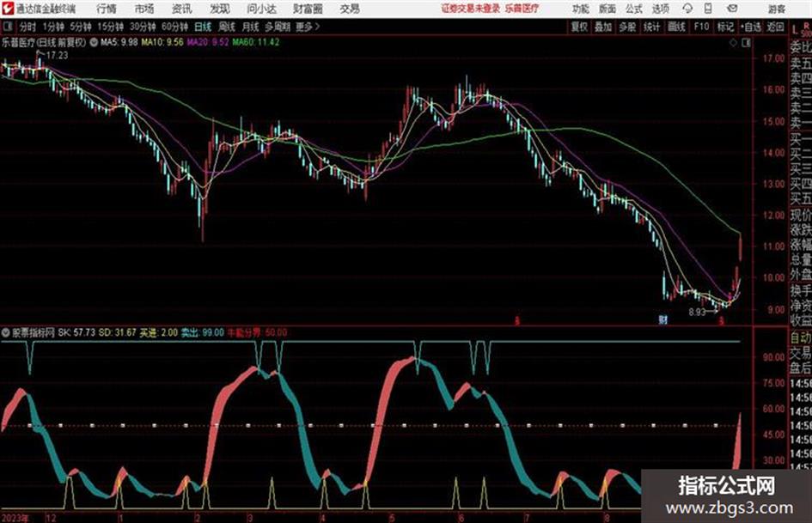Image resolution: width=812 pixels, height=523 pixels.
Task: Open the 发现 menu
Action: [x=220, y=9]
